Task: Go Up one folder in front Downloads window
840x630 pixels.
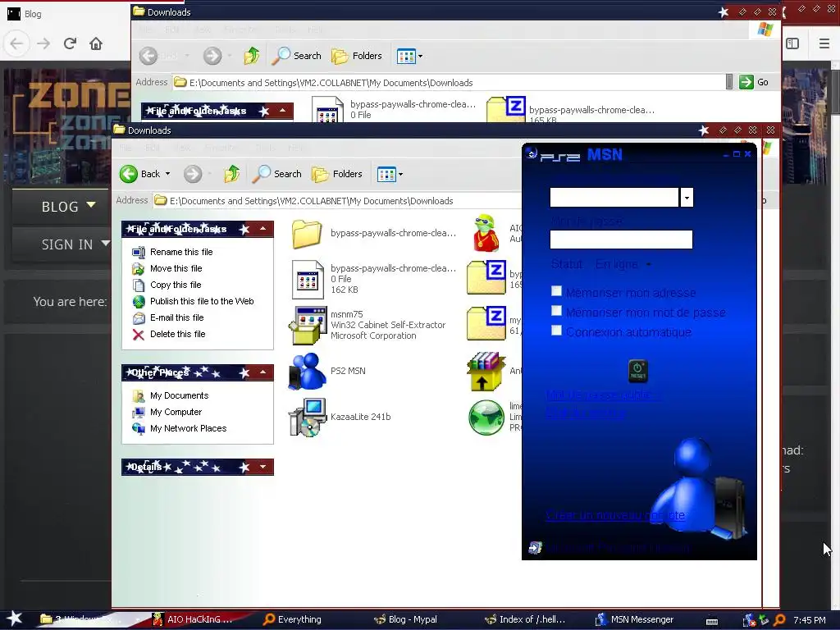Action: coord(232,174)
